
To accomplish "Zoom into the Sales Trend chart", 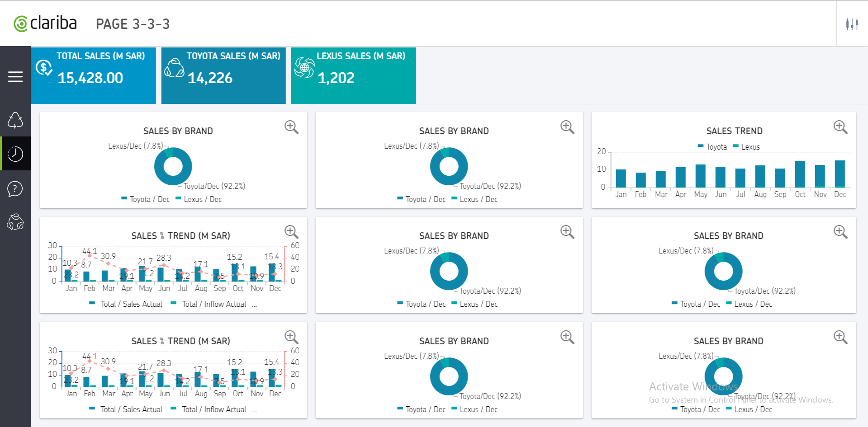I will tap(840, 127).
